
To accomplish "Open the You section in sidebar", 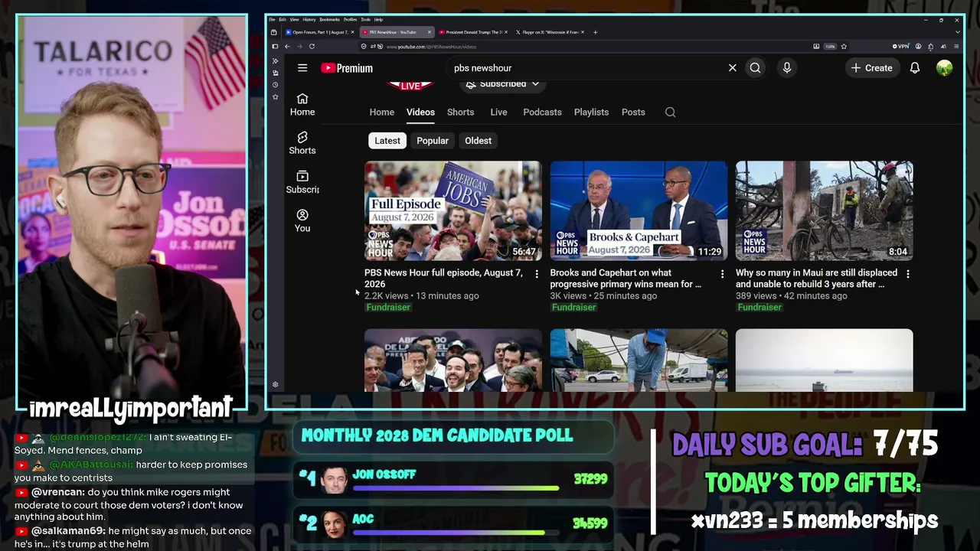I will [302, 220].
